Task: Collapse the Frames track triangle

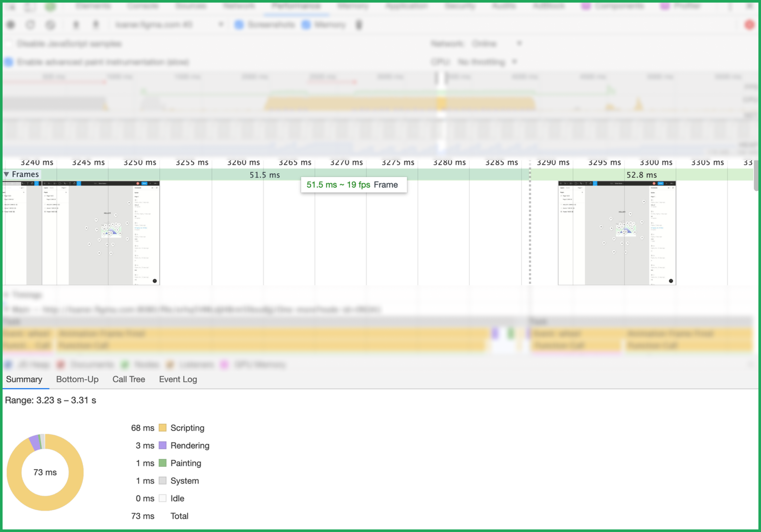Action: click(x=6, y=174)
